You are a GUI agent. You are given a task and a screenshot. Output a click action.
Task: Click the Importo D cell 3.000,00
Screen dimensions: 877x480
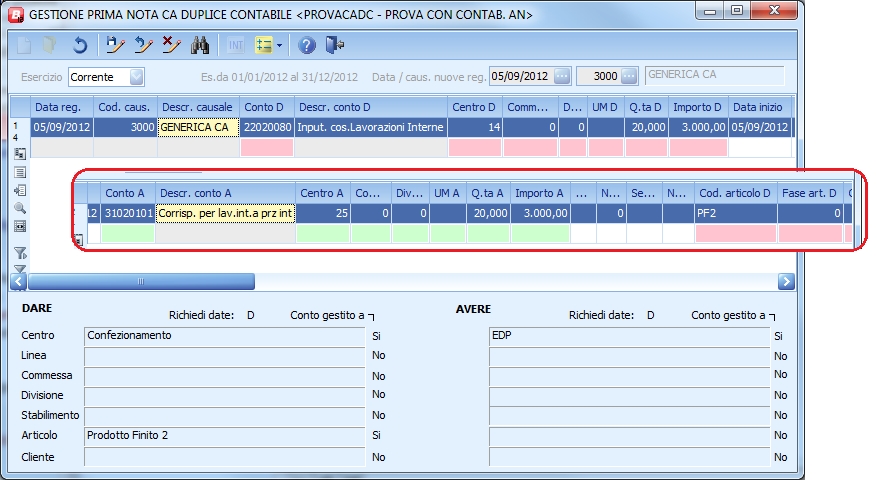click(x=698, y=128)
